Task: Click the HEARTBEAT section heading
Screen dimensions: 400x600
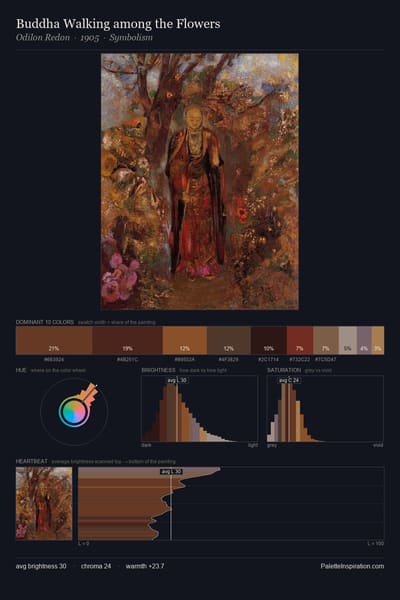Action: click(x=32, y=461)
